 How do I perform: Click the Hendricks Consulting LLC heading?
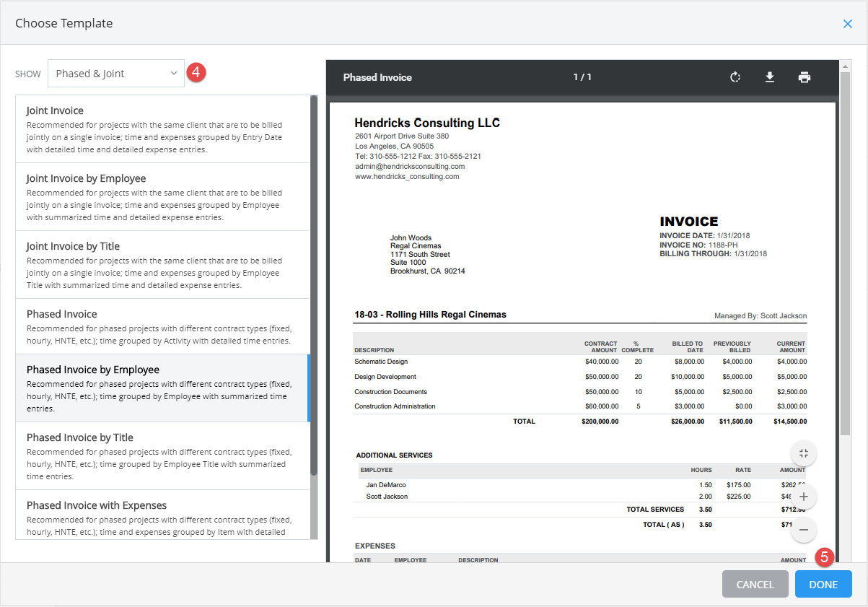pos(427,123)
